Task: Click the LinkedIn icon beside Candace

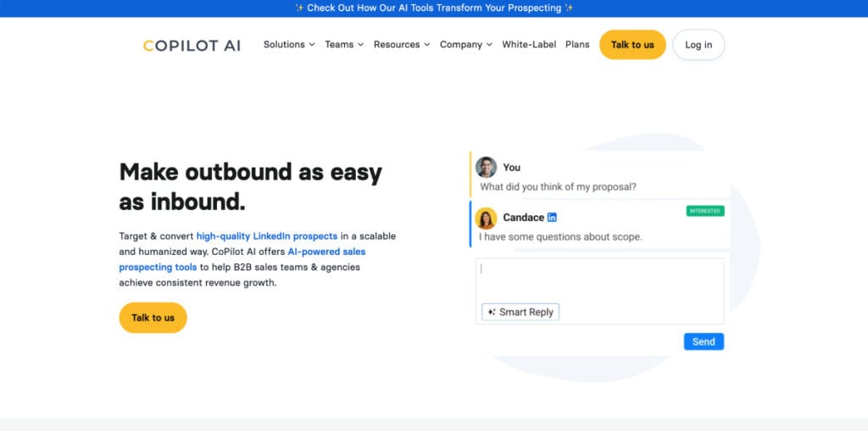Action: (x=552, y=218)
